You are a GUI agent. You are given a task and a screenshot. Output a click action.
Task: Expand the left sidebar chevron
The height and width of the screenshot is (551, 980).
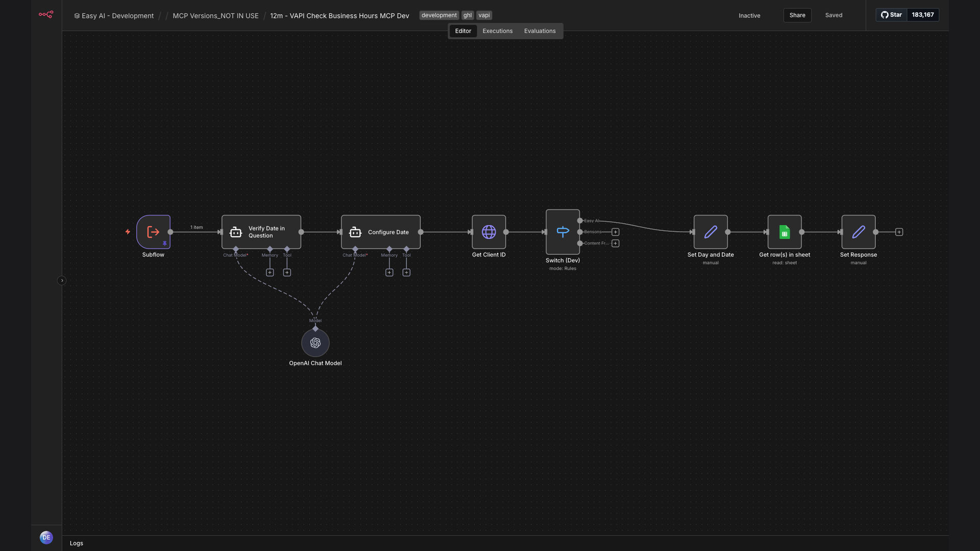click(x=62, y=281)
